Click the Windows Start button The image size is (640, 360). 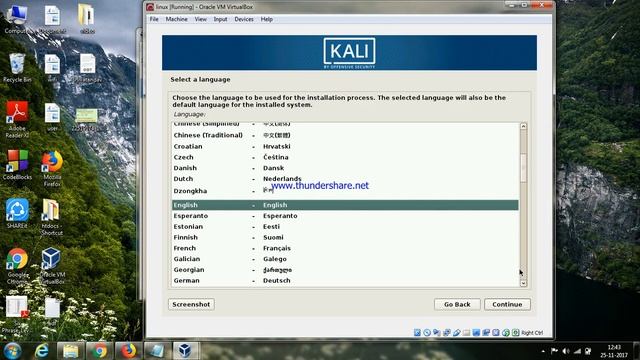pos(12,351)
